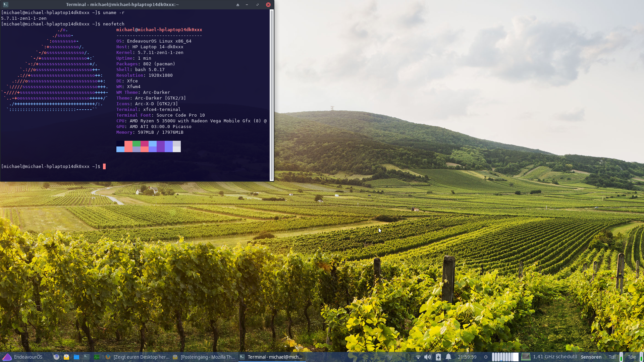Viewport: 644px width, 362px height.
Task: Open the notification bell indicator
Action: coord(448,357)
